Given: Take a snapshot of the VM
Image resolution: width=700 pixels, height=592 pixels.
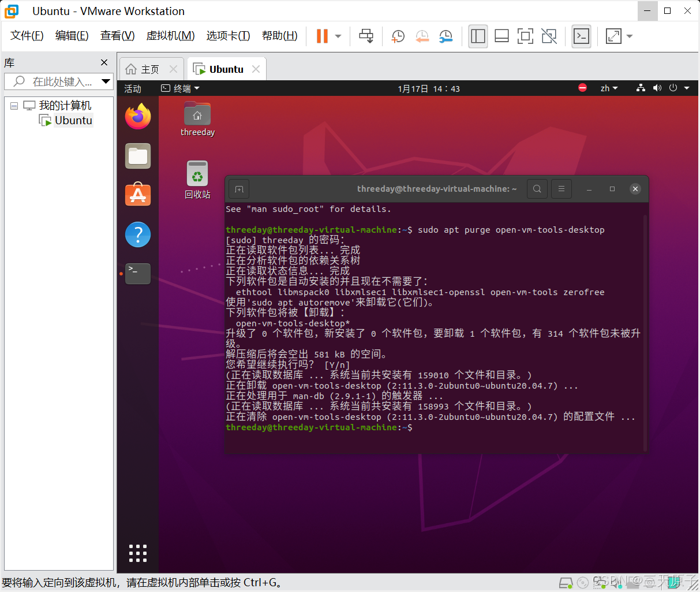Looking at the screenshot, I should coord(398,36).
